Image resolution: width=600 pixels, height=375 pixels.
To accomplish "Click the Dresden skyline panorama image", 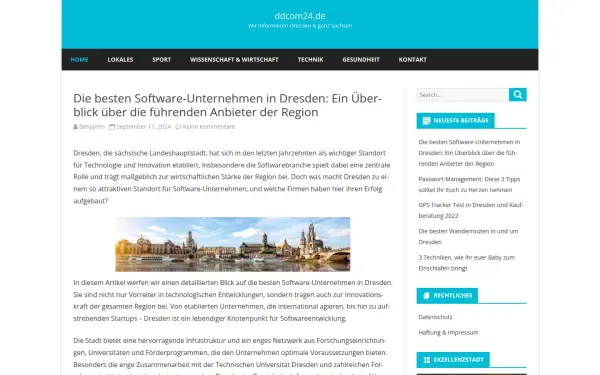I will 233,244.
